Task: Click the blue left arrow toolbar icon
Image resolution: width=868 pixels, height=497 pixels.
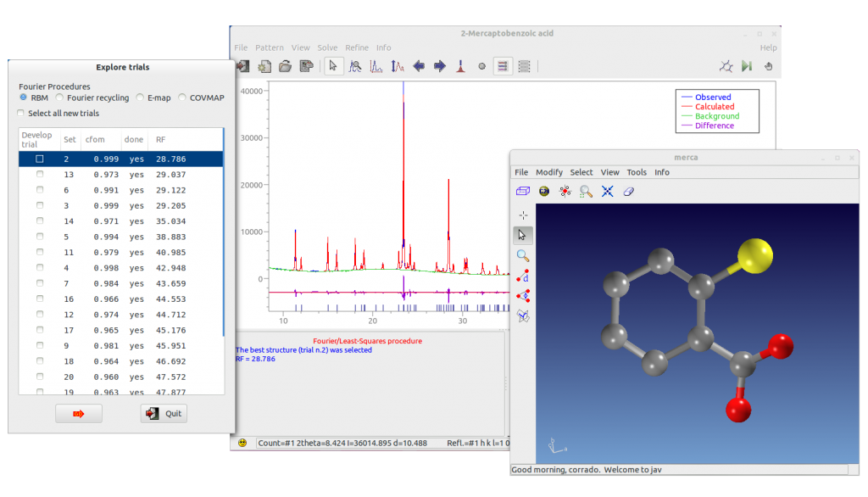Action: click(419, 66)
